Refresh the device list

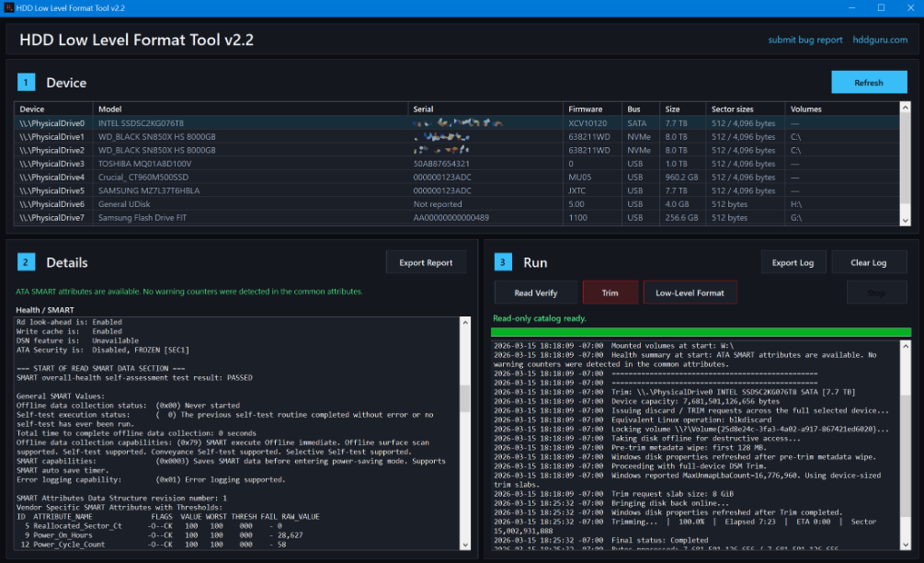(x=868, y=82)
